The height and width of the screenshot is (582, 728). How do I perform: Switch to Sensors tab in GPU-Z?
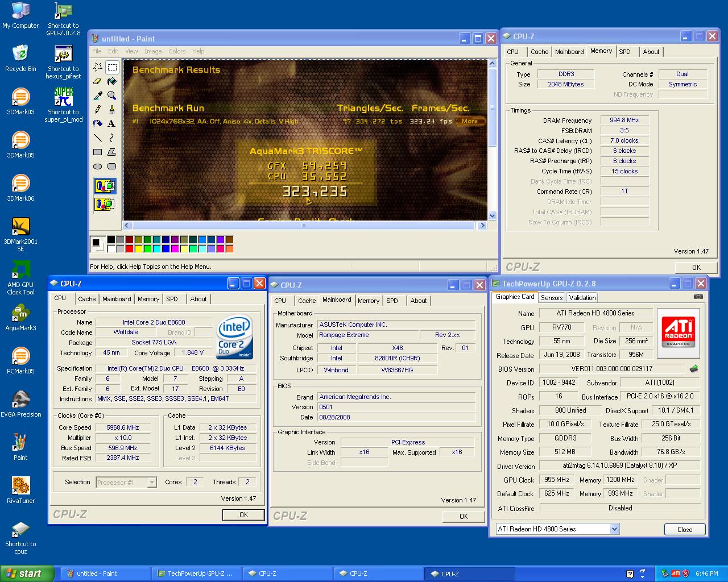click(x=552, y=297)
